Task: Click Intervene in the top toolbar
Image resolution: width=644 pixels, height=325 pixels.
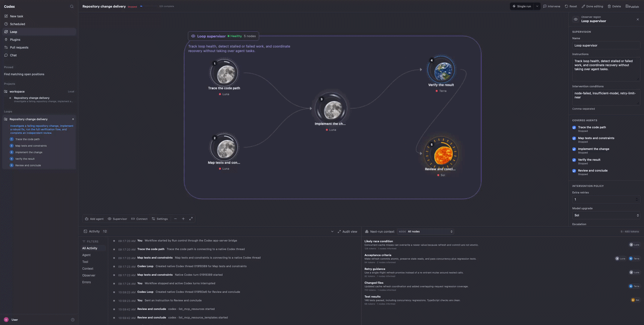Action: 551,6
